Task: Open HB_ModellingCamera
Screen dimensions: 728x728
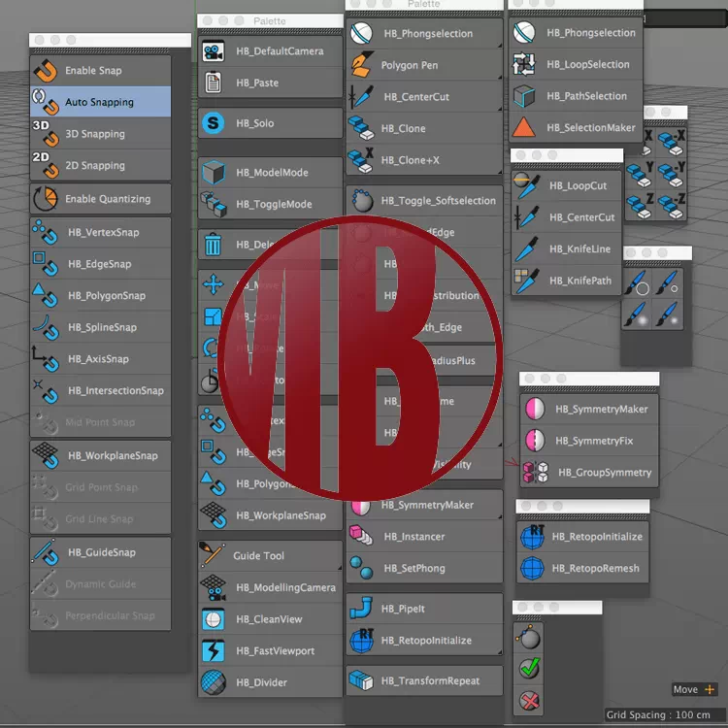Action: coord(270,587)
